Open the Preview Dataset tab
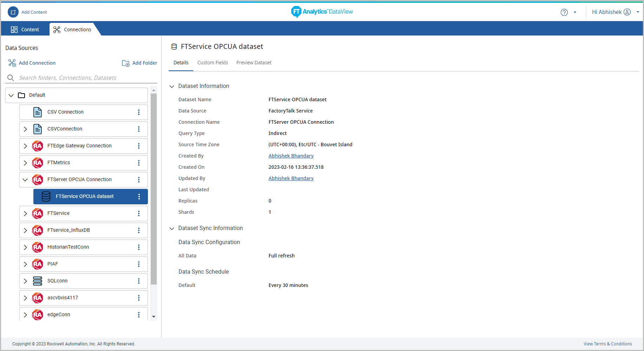Image resolution: width=644 pixels, height=351 pixels. pos(254,63)
